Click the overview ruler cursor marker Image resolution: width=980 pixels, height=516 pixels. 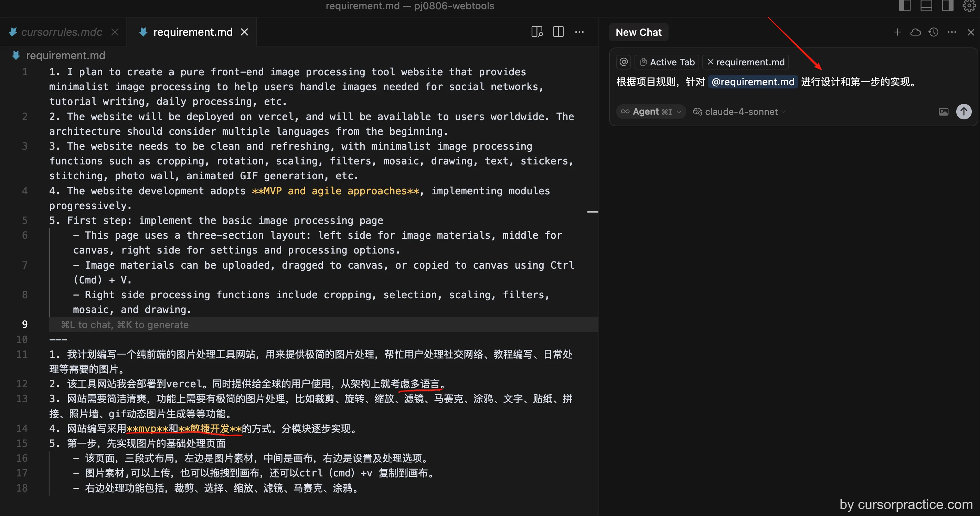pyautogui.click(x=593, y=212)
